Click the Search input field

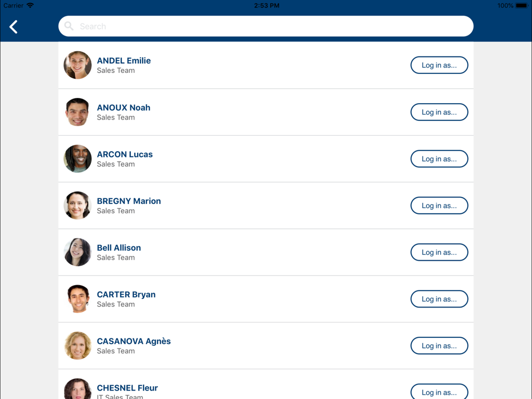[x=265, y=26]
